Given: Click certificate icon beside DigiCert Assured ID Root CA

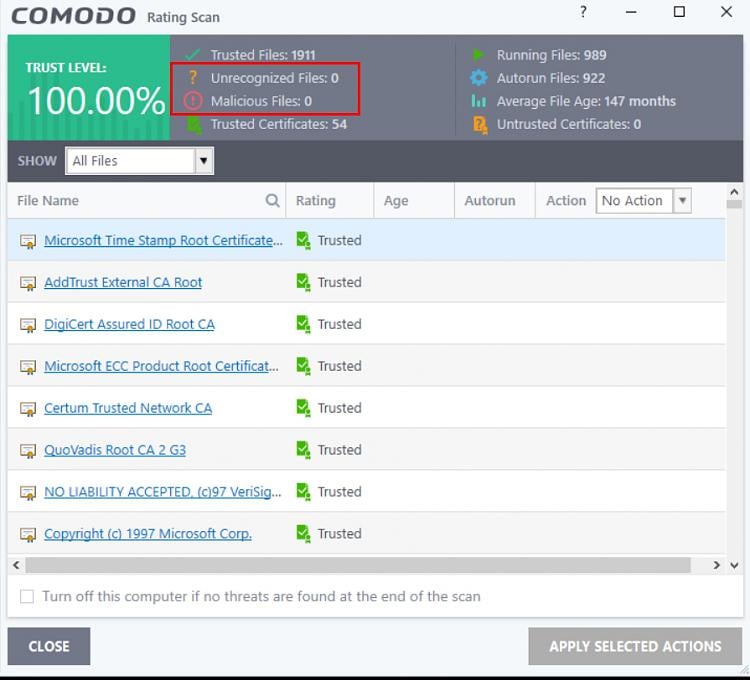Looking at the screenshot, I should point(28,325).
